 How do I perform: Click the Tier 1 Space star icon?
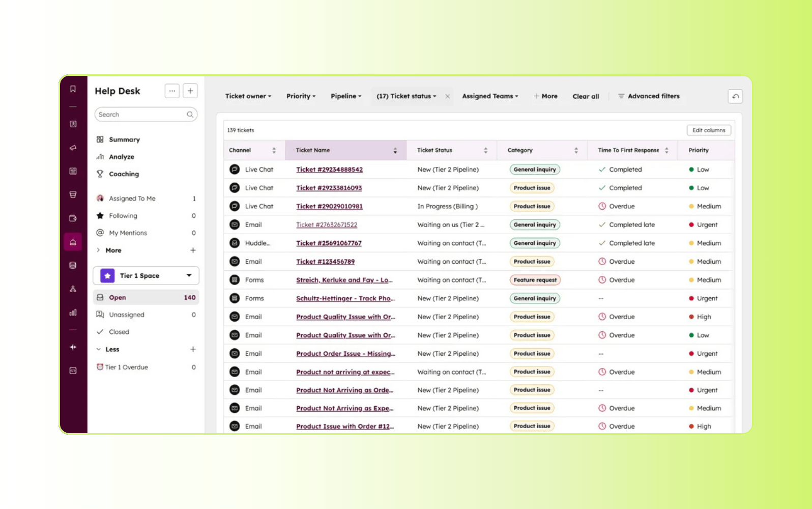pos(107,275)
